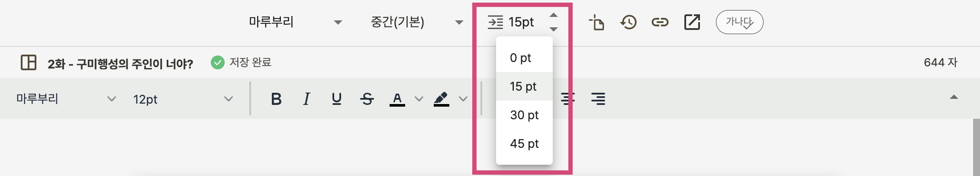This screenshot has width=980, height=176.
Task: Open external export icon
Action: tap(692, 22)
